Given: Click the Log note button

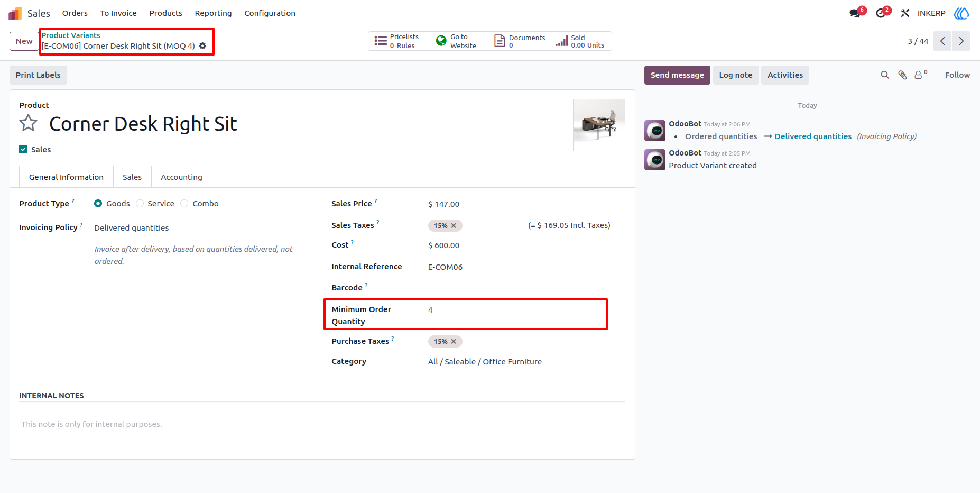Looking at the screenshot, I should tap(735, 75).
